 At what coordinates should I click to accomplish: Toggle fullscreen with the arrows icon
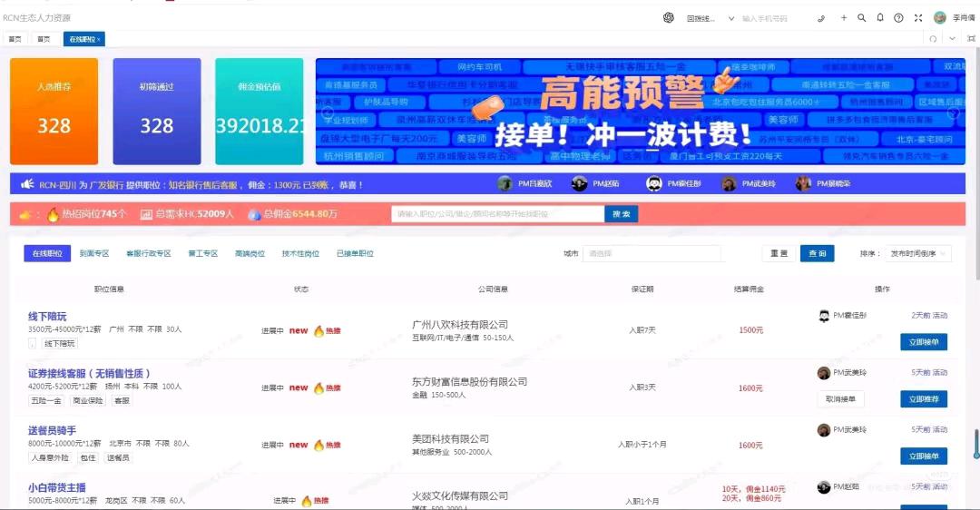pyautogui.click(x=918, y=18)
